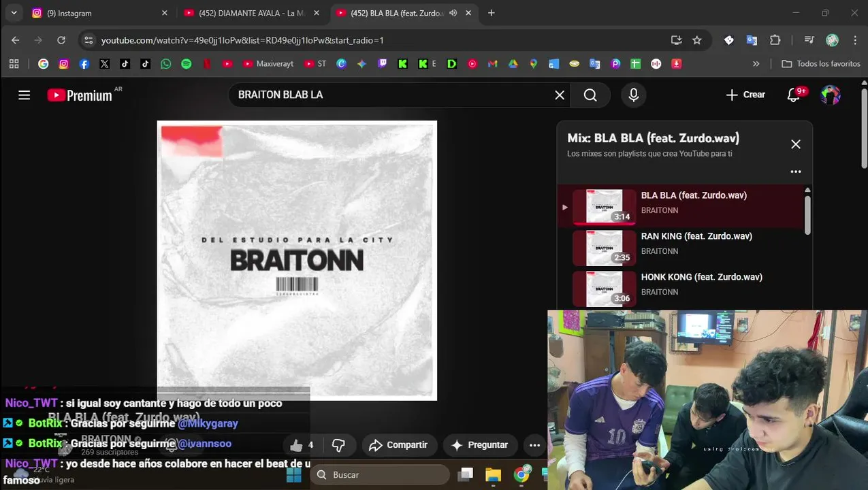Open the Canva bookmark

(342, 64)
